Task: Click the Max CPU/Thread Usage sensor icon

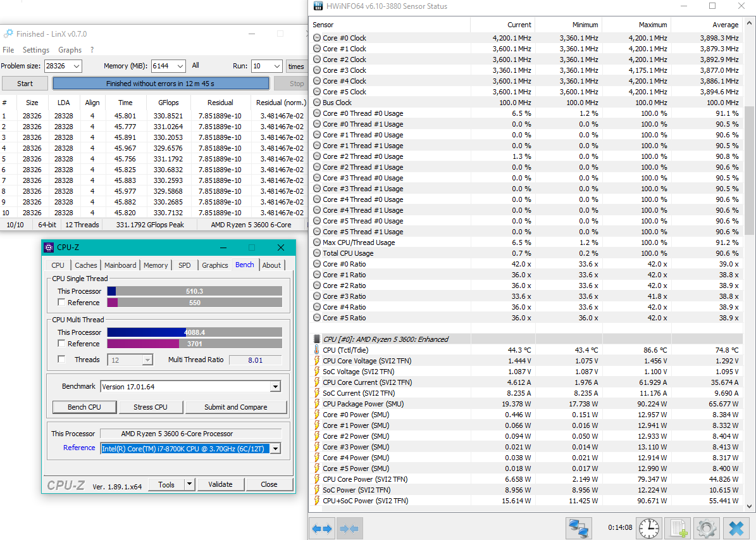Action: tap(317, 242)
